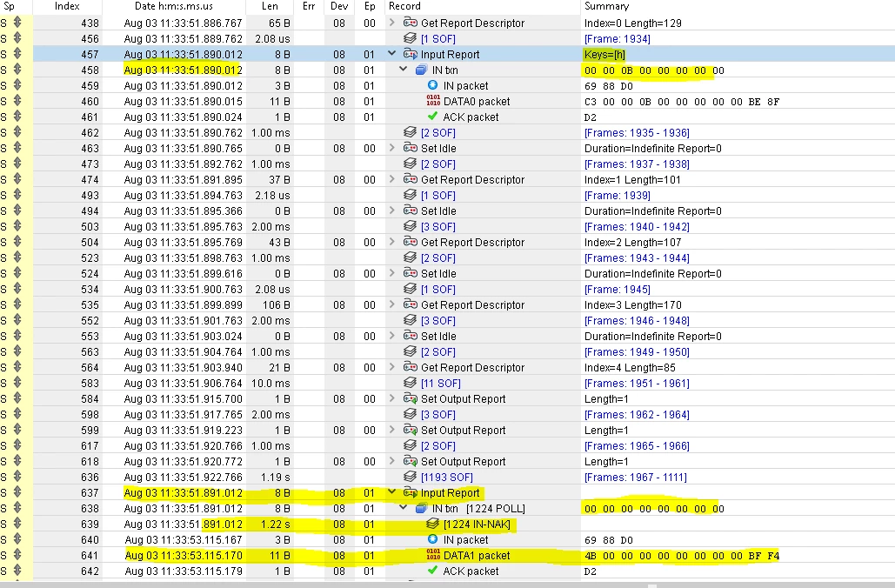Click speed arrow icon in row 642
The width and height of the screenshot is (895, 588).
pos(17,571)
